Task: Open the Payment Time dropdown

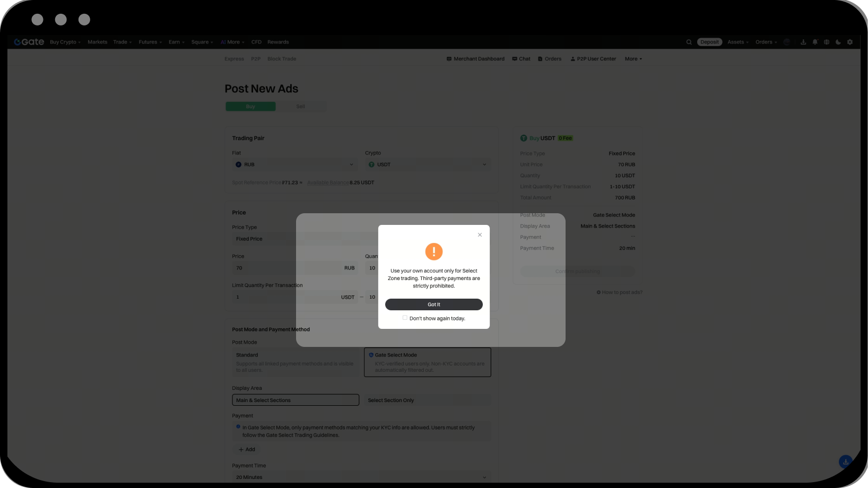Action: point(361,477)
